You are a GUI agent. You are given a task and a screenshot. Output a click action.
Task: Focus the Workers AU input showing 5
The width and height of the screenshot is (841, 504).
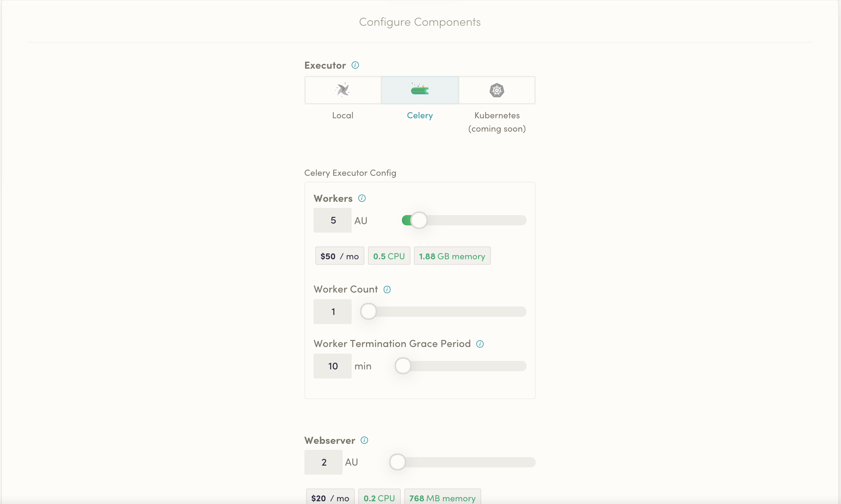333,221
